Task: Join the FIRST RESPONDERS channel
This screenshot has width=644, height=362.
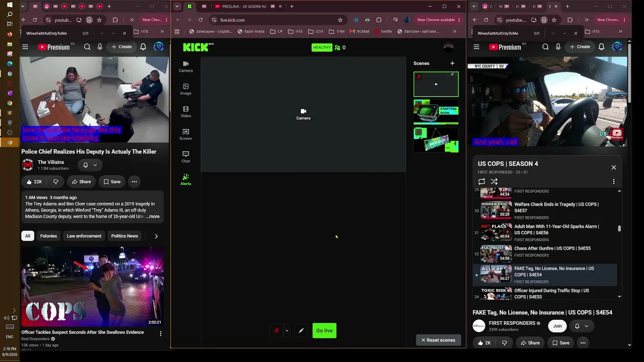Action: click(x=557, y=326)
